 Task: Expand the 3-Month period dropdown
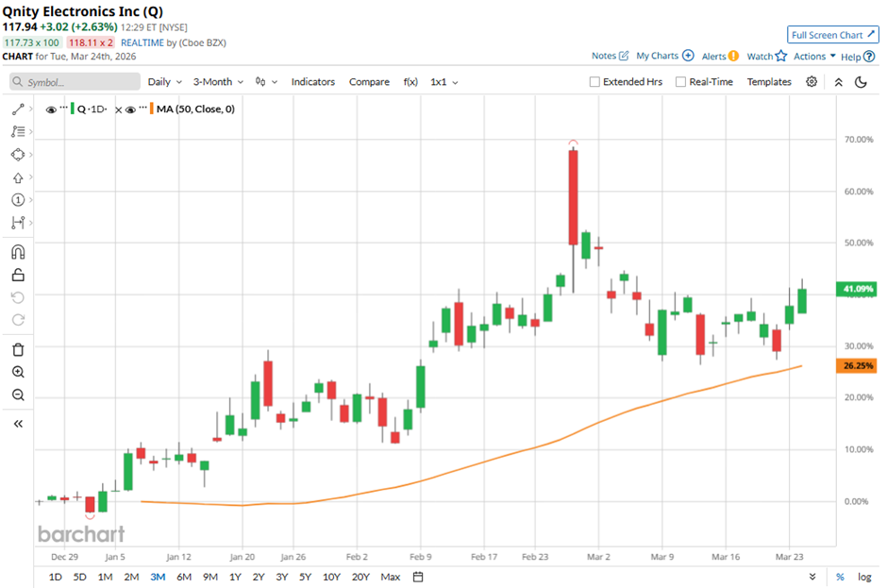point(218,82)
